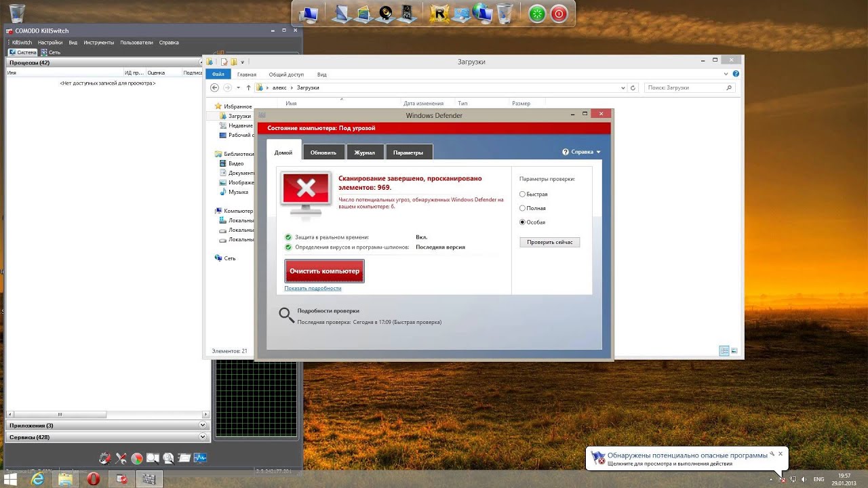Open Opera browser from the taskbar
Image resolution: width=868 pixels, height=488 pixels.
click(94, 479)
